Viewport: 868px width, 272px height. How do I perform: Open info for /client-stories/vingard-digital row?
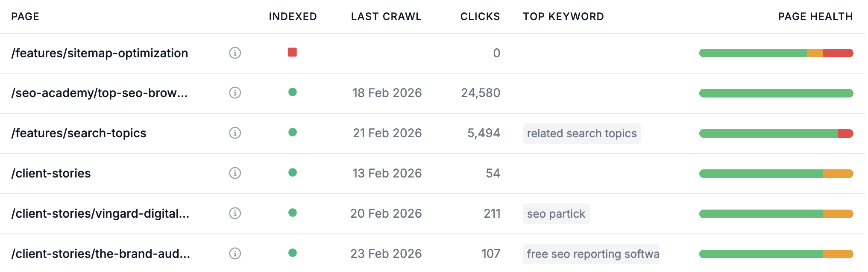pyautogui.click(x=235, y=213)
